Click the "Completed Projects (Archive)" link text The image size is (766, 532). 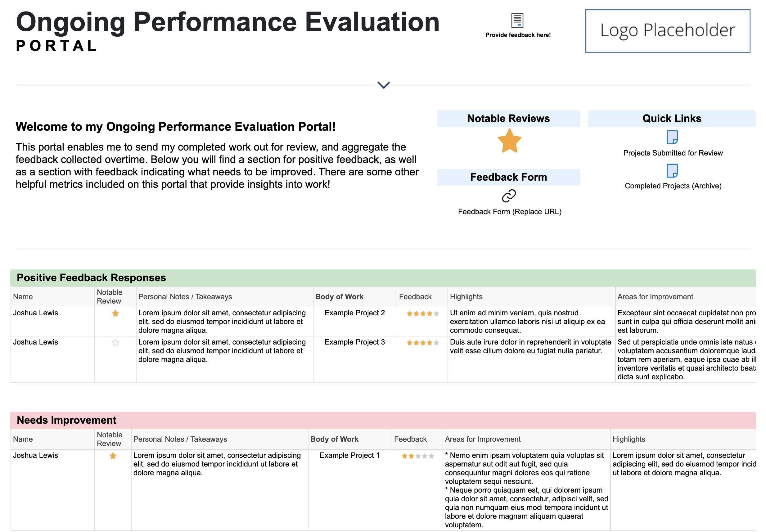click(x=673, y=186)
